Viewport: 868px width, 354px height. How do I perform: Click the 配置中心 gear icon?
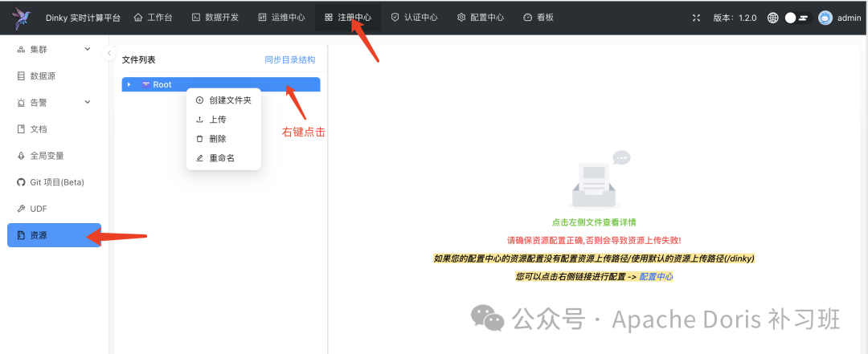461,17
